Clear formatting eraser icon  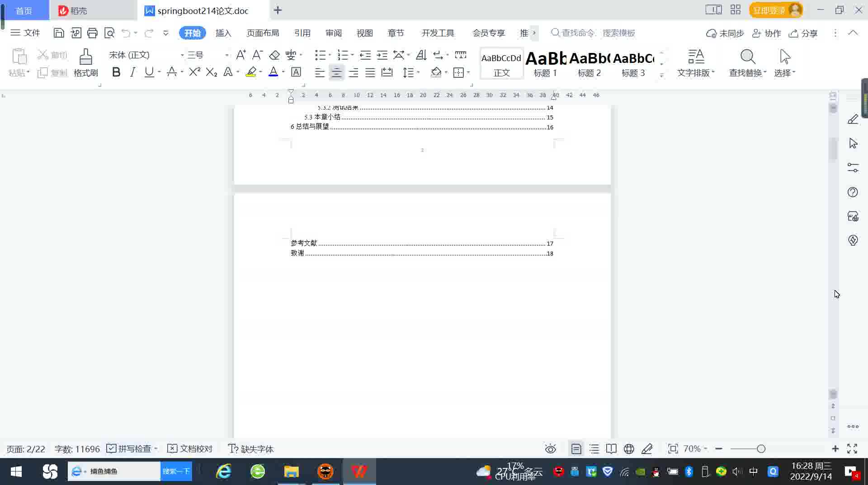[x=274, y=55]
